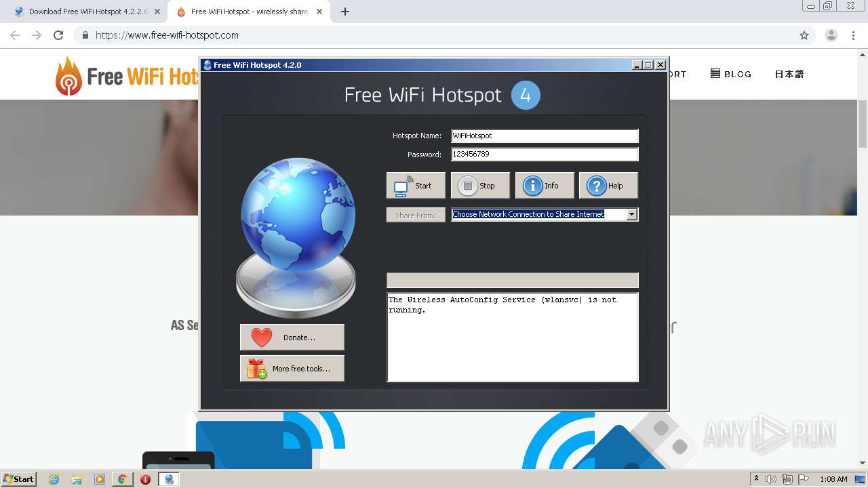Click the page vertical scrollbar
The image size is (868, 488).
click(863, 123)
